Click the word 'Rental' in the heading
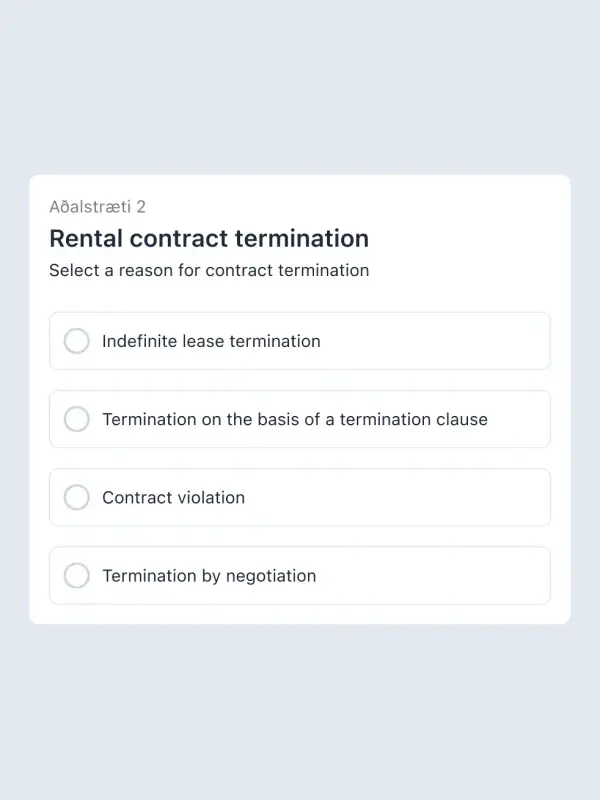Screen dimensions: 600x800 pos(86,238)
